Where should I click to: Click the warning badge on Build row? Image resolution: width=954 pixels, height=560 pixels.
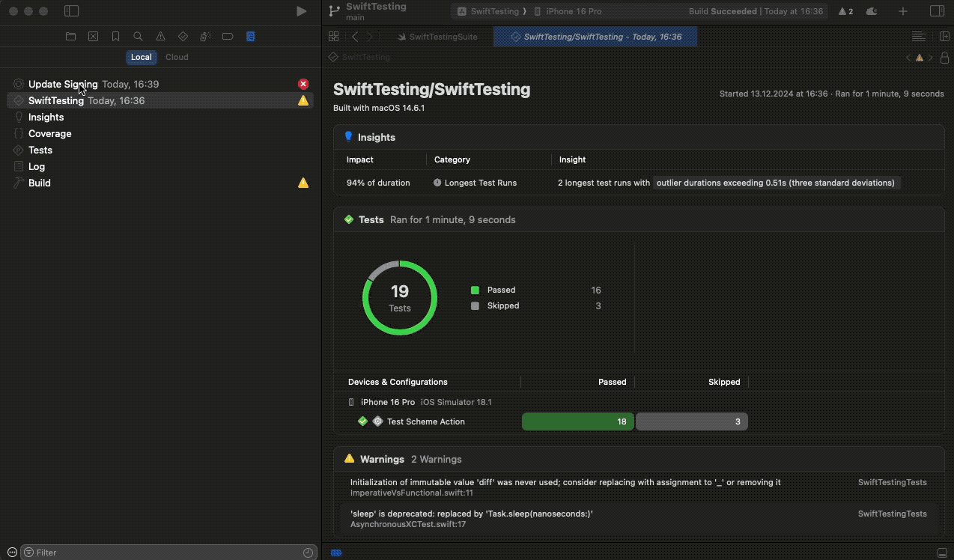point(303,183)
